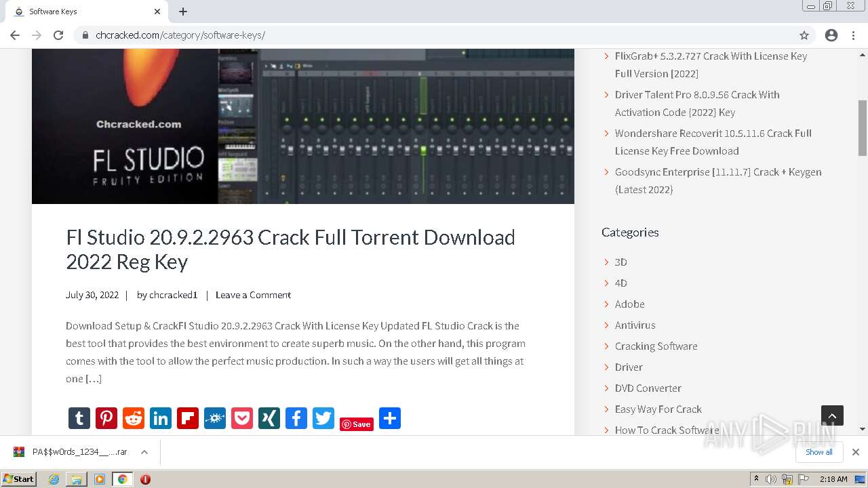Open FlixGrab+ 5.3.2.727 Crack post link

pos(711,65)
